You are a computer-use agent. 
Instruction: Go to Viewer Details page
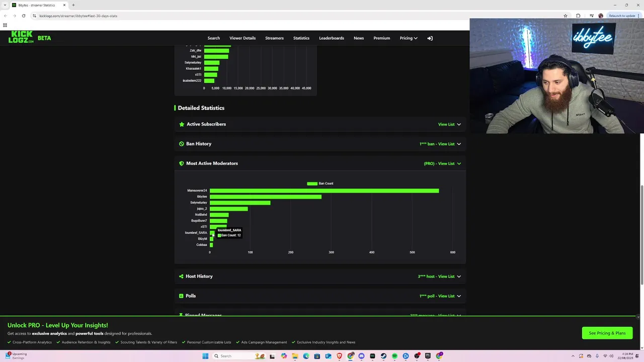click(243, 38)
